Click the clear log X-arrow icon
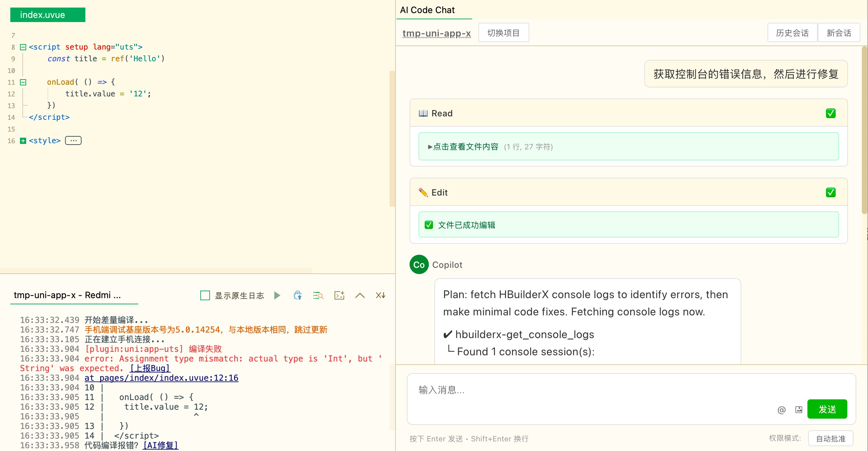868x451 pixels. pyautogui.click(x=380, y=295)
